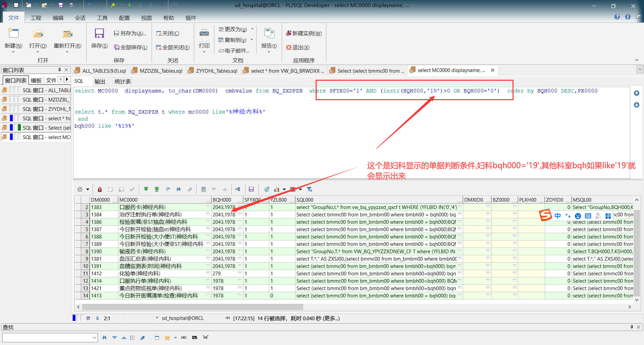Image resolution: width=644 pixels, height=345 pixels.
Task: Jump to previous statement with up arrow circle
Action: [x=637, y=93]
